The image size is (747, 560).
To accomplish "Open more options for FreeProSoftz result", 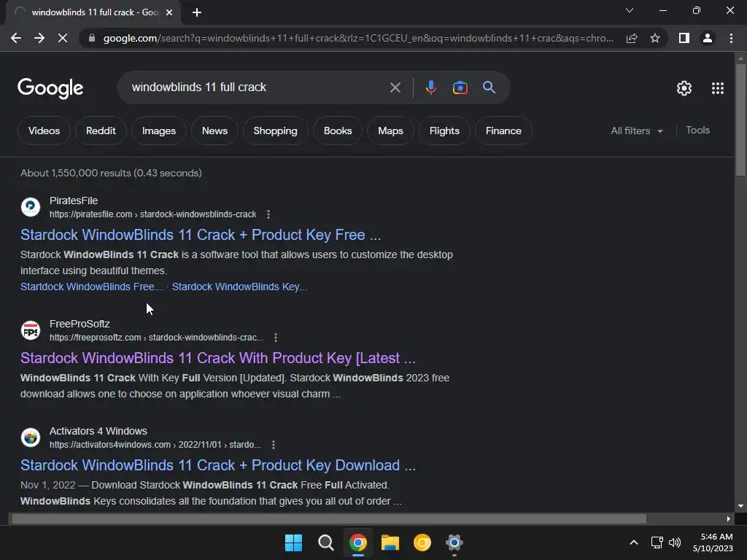I will pos(275,338).
